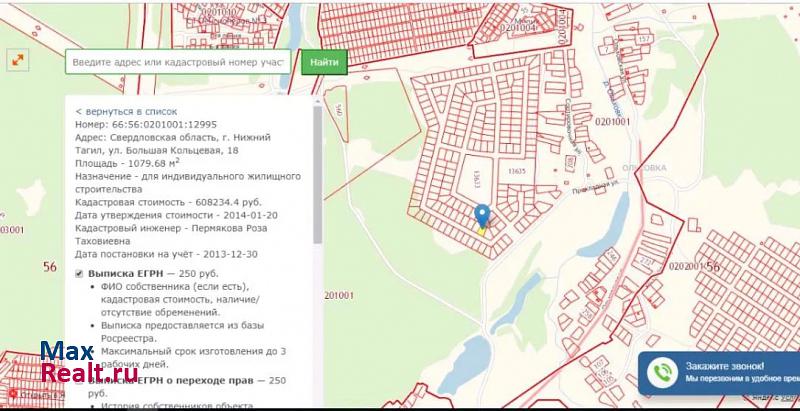This screenshot has width=800, height=411.
Task: Click the green phone callback icon
Action: click(661, 373)
